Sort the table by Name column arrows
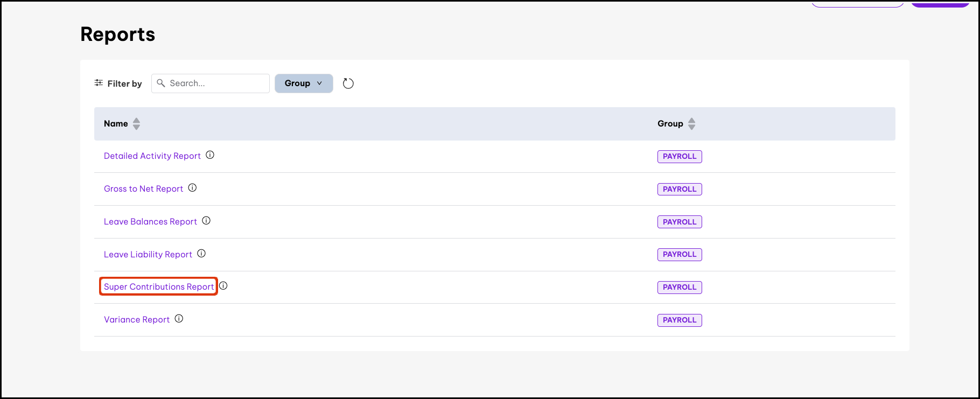 136,124
